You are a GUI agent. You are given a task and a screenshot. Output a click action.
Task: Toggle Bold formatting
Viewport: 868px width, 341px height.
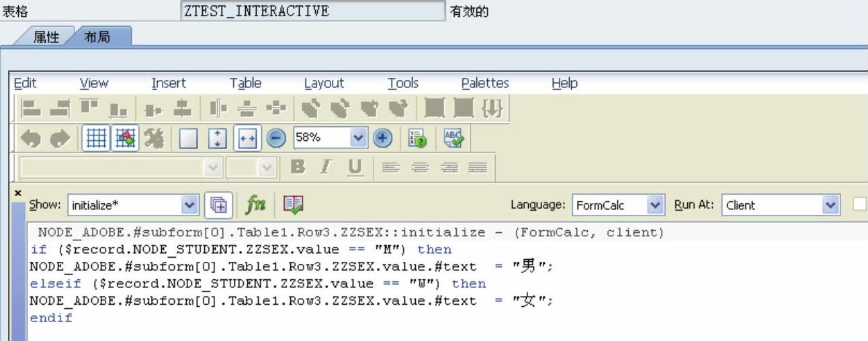[x=298, y=168]
